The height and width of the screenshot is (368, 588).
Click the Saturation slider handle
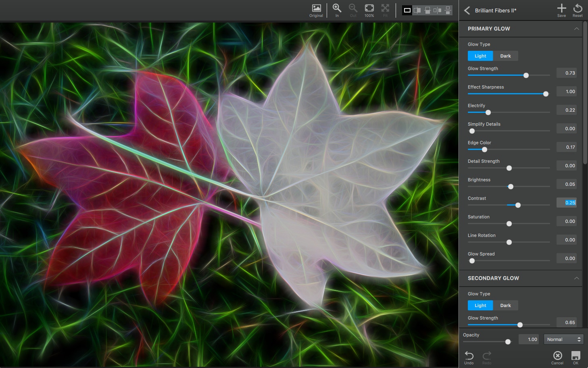tap(509, 224)
